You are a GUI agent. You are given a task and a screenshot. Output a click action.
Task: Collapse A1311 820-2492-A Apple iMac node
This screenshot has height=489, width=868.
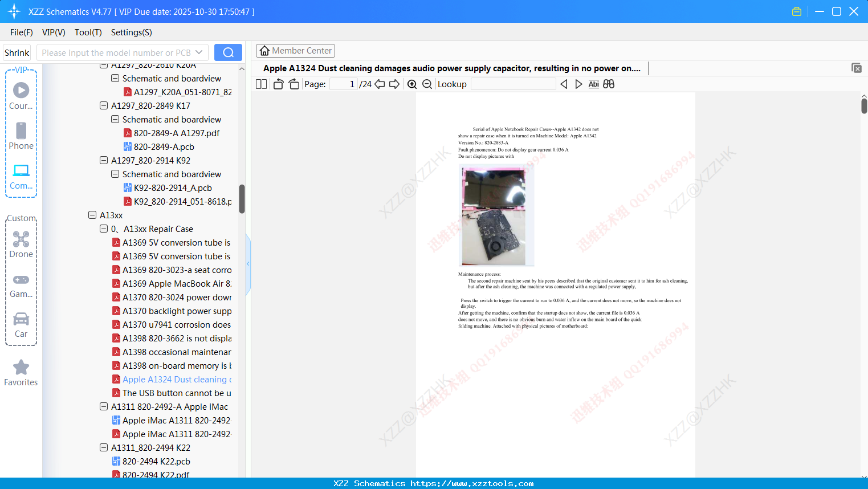(x=104, y=406)
